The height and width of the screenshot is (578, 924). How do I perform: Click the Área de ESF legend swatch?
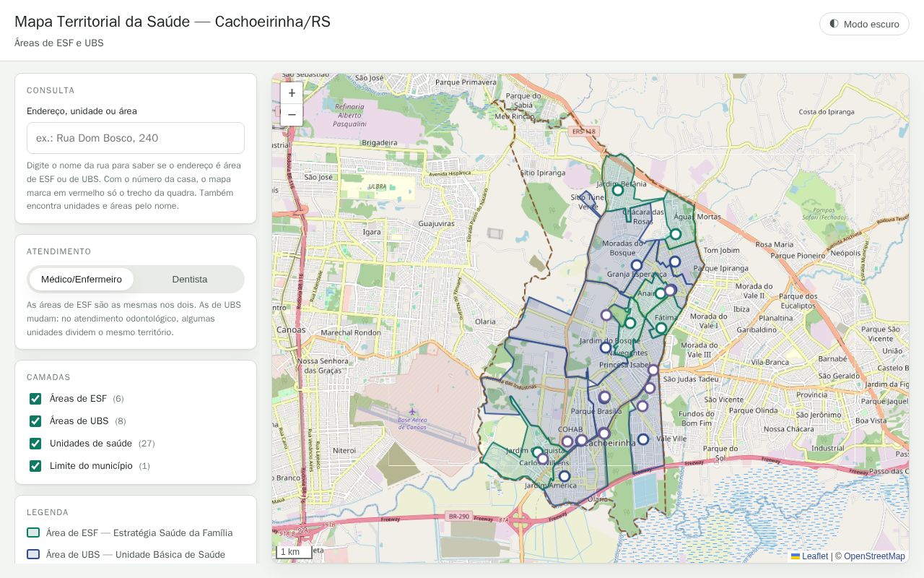[x=33, y=533]
